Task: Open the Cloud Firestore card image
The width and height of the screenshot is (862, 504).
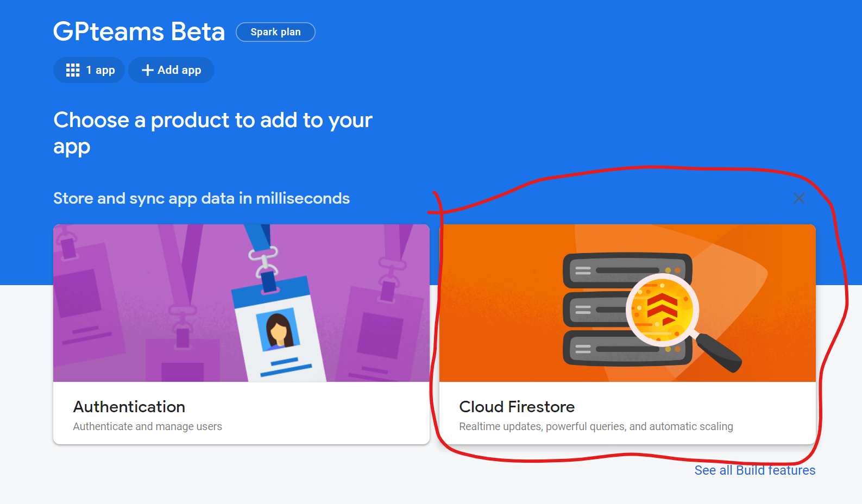Action: [627, 303]
